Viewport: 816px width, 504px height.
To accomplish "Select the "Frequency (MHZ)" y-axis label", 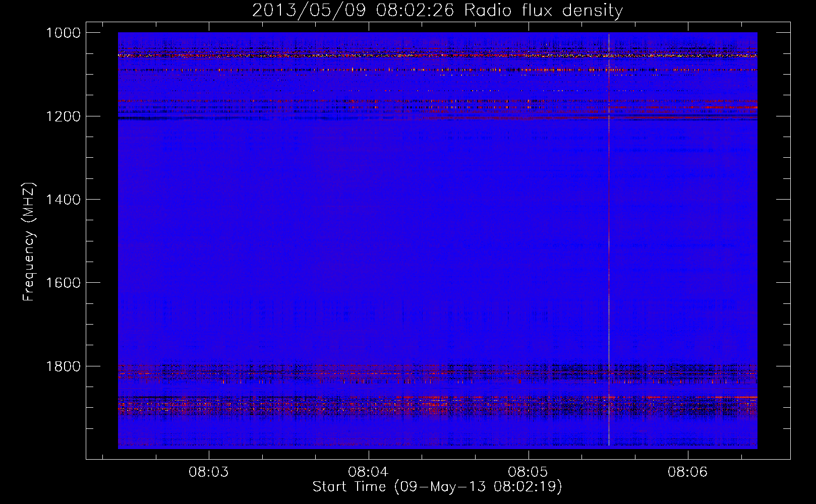I will pyautogui.click(x=29, y=242).
